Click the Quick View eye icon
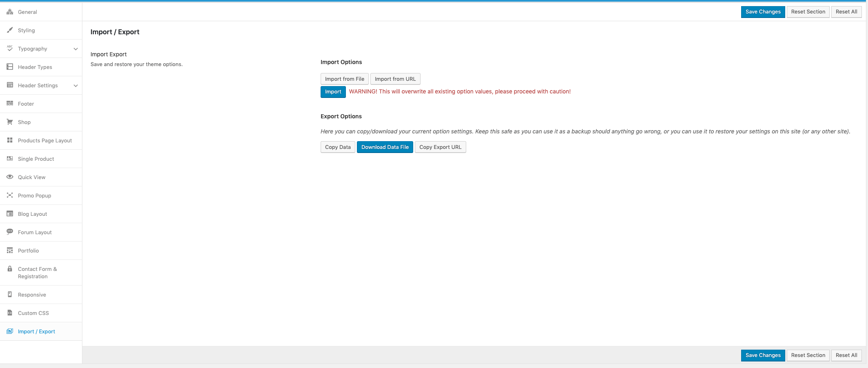The height and width of the screenshot is (368, 868). (10, 177)
